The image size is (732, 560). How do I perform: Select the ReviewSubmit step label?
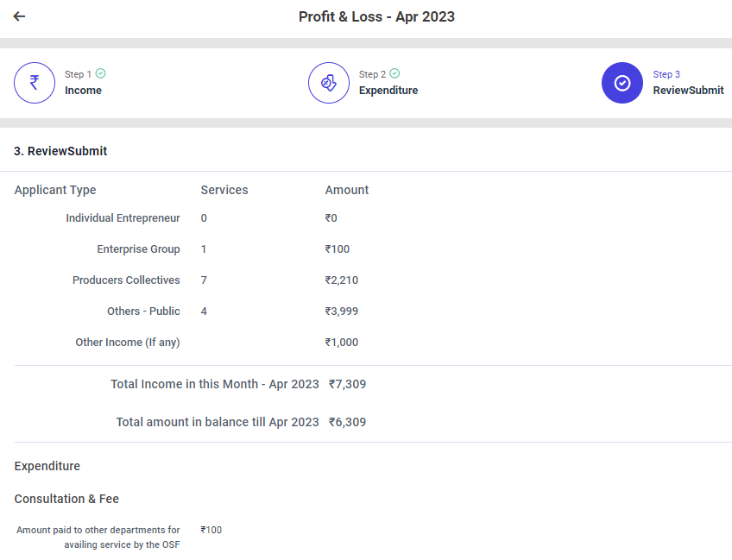(688, 91)
